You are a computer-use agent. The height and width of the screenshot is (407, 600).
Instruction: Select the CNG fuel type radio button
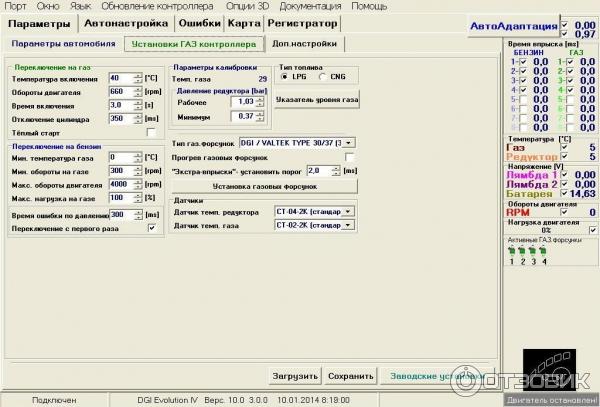tap(323, 76)
